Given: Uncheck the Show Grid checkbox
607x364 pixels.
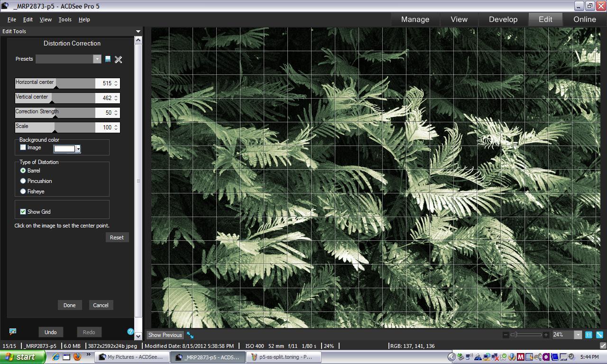Looking at the screenshot, I should click(23, 212).
